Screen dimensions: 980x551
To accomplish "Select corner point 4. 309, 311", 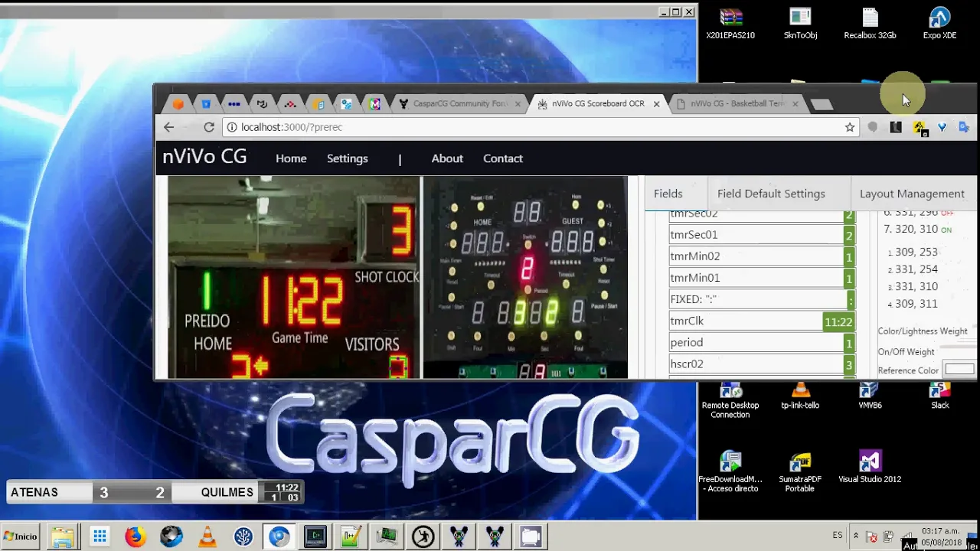I will [x=913, y=304].
